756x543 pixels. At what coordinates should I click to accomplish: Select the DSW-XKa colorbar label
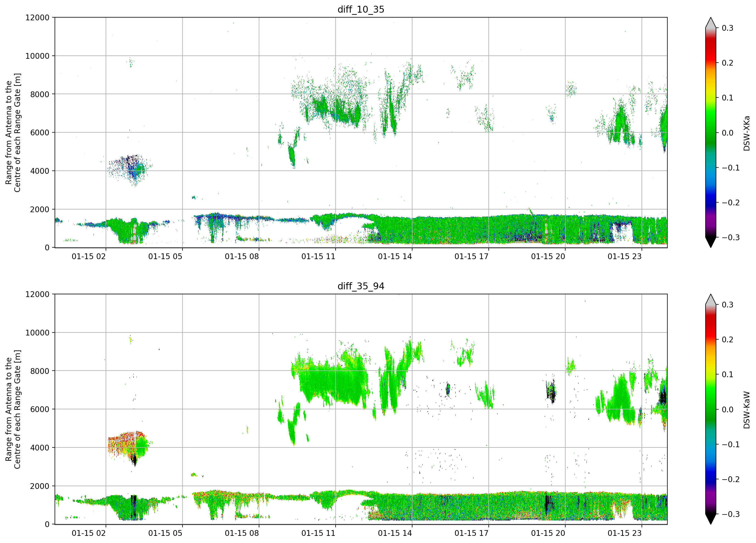click(x=746, y=133)
